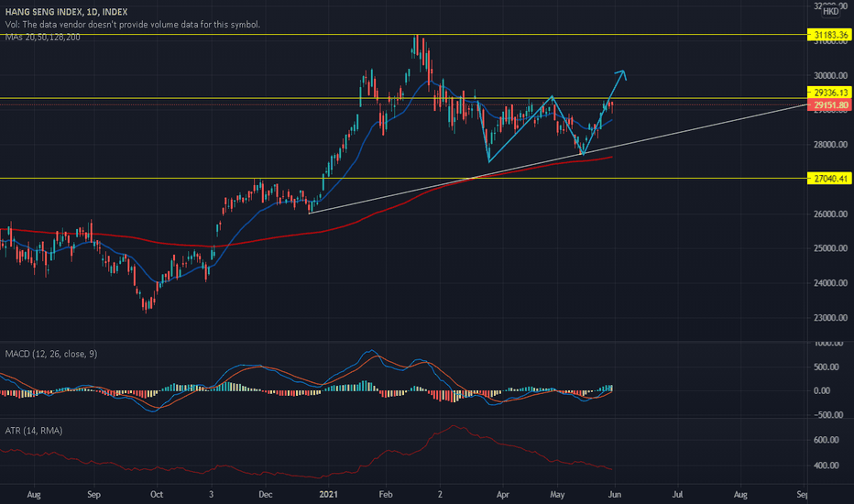Click the HANG SENG INDEX symbol title
The height and width of the screenshot is (504, 854).
pos(67,11)
